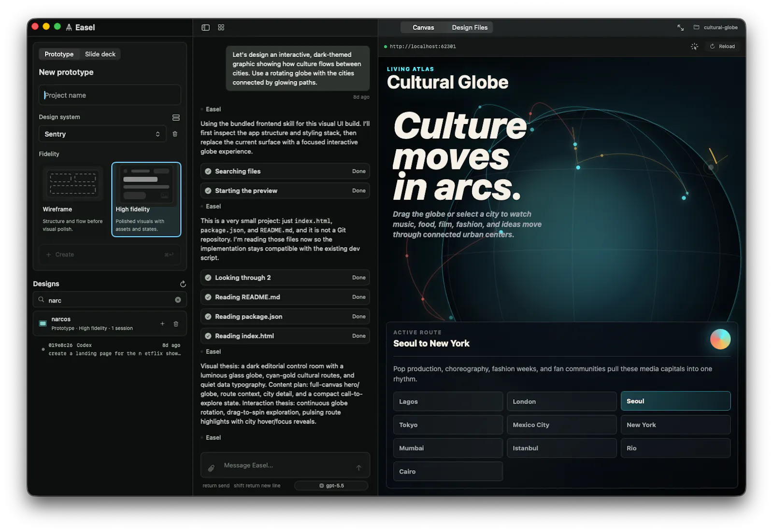The height and width of the screenshot is (532, 773).
Task: Select the New York city button
Action: (675, 425)
